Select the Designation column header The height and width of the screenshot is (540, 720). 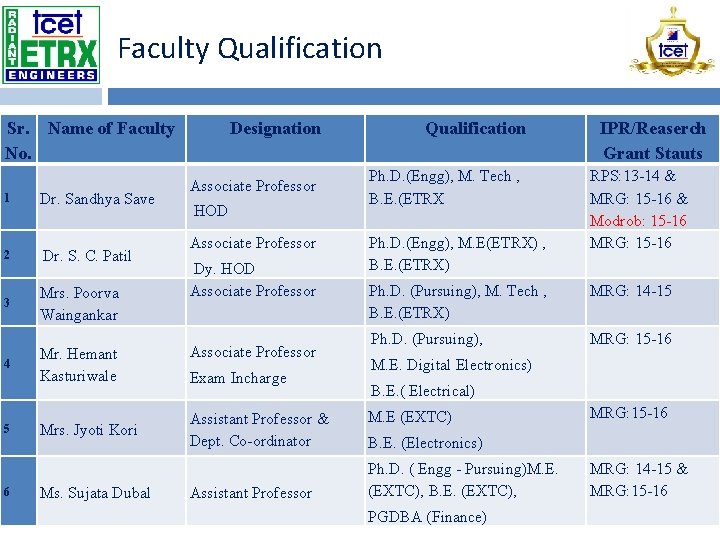coord(275,128)
